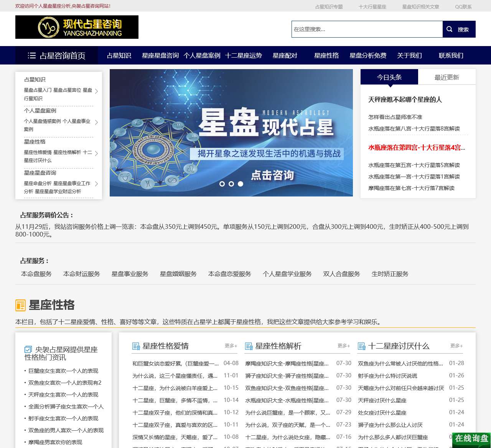
Task: Open 更多+ for 十二星座讨厌什么
Action: point(456,346)
